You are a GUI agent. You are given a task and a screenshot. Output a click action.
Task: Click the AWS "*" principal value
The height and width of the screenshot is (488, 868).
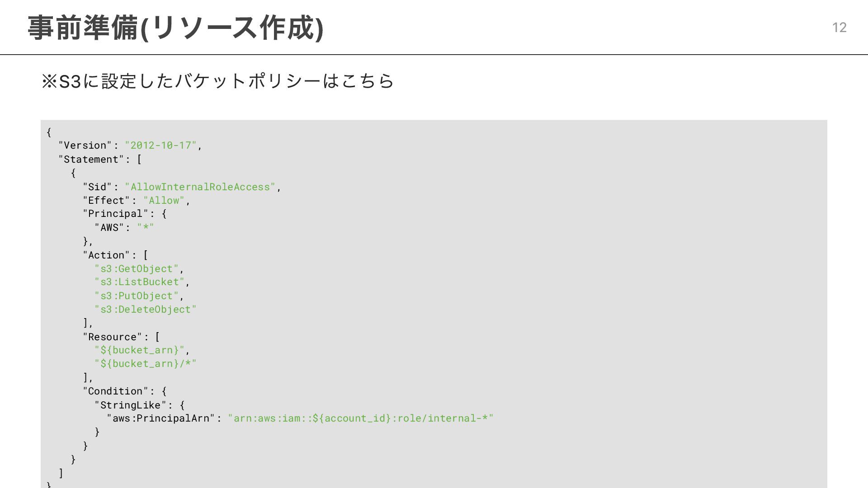(x=146, y=228)
